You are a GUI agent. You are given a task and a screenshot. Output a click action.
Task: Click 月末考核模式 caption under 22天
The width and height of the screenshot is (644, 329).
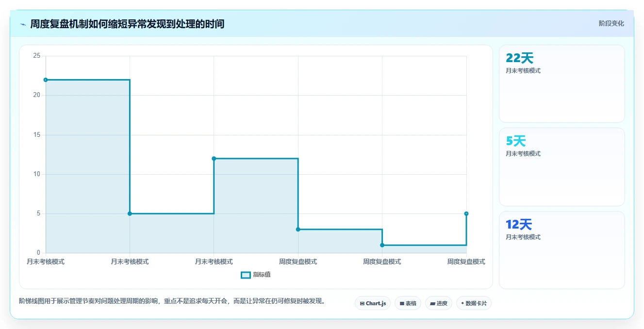[523, 71]
